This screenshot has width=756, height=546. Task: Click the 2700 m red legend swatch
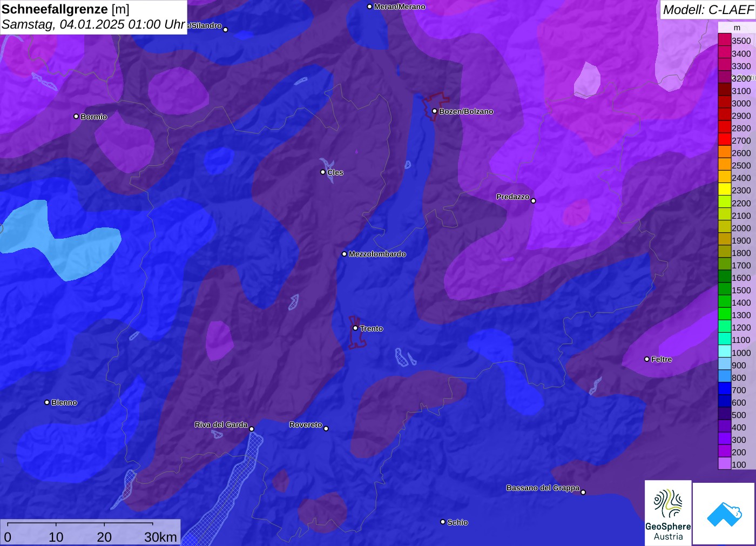pos(724,139)
